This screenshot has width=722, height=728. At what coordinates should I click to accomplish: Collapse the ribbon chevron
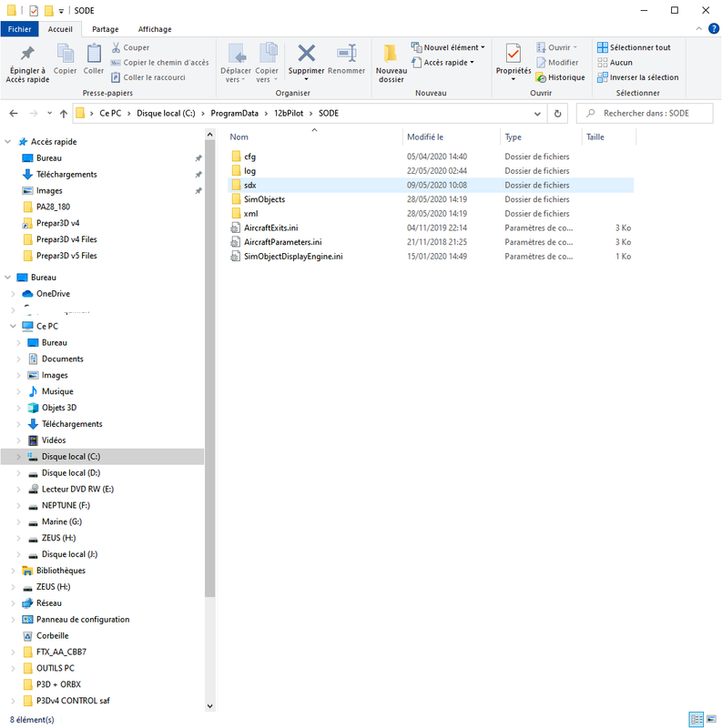[698, 29]
